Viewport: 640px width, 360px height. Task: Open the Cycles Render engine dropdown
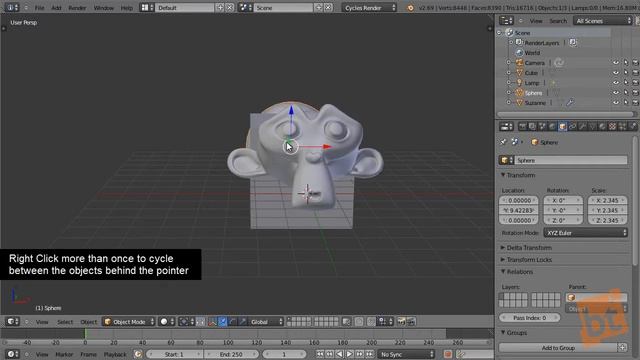coord(369,8)
